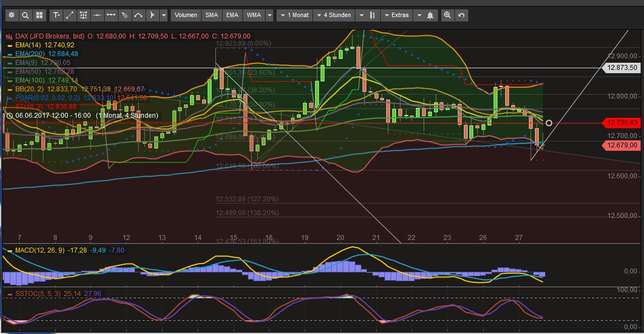Pick the trendline drawing tool
The image size is (644, 334).
point(69,15)
